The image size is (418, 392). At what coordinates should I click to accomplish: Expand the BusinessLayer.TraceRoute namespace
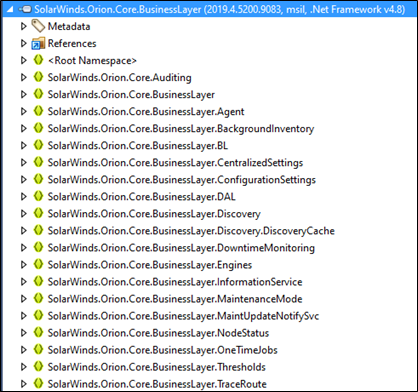[x=23, y=383]
